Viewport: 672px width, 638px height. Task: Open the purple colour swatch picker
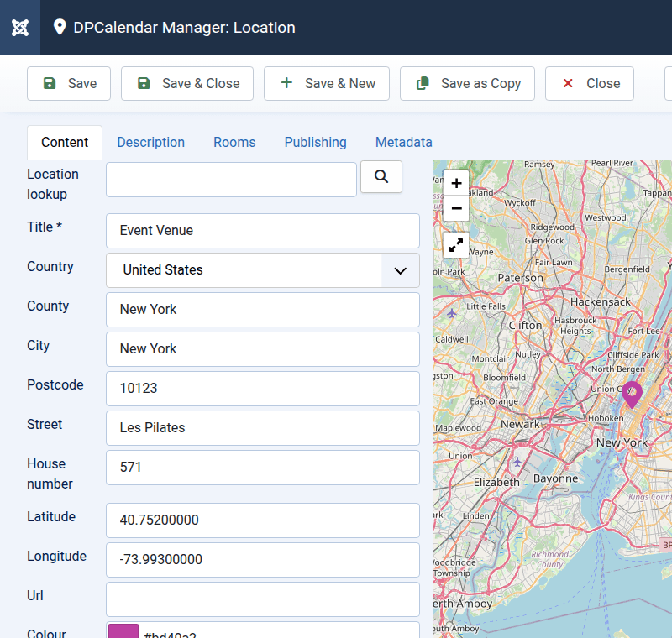coord(123,631)
